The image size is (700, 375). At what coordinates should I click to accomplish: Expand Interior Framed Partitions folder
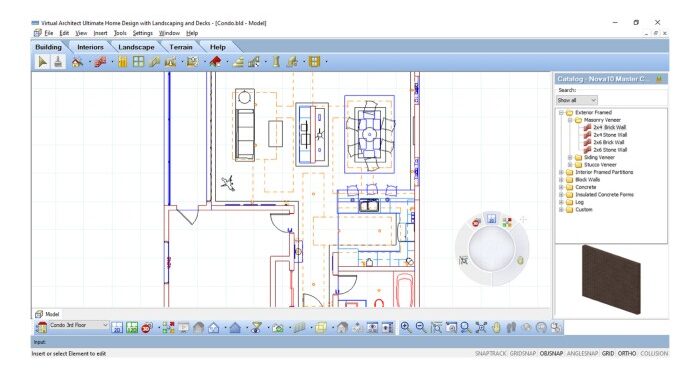[561, 172]
